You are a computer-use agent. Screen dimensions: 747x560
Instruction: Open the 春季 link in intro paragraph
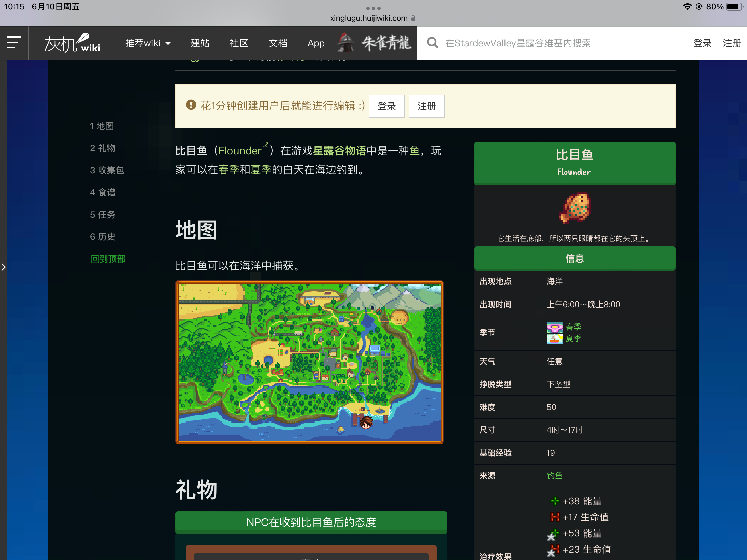pyautogui.click(x=229, y=170)
